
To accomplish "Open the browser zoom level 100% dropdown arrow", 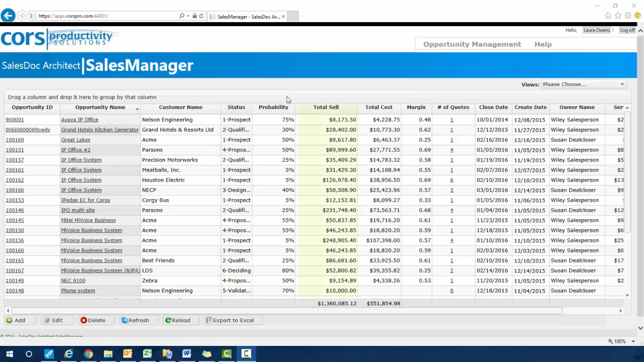I will [633, 341].
